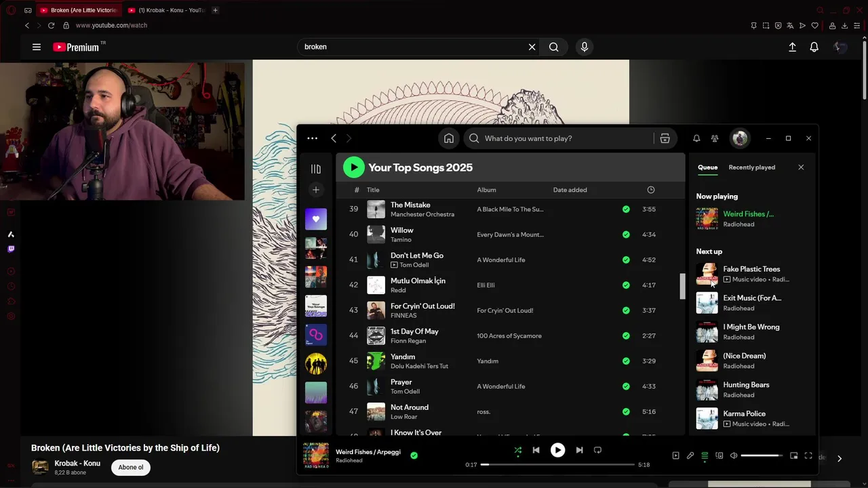The height and width of the screenshot is (488, 868).
Task: Toggle the Queue panel icon in player bar
Action: pos(705,455)
